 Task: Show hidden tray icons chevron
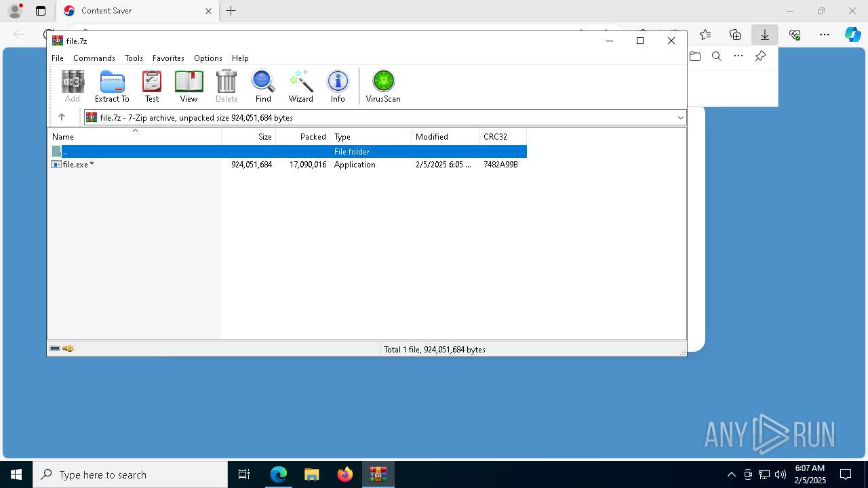click(731, 474)
